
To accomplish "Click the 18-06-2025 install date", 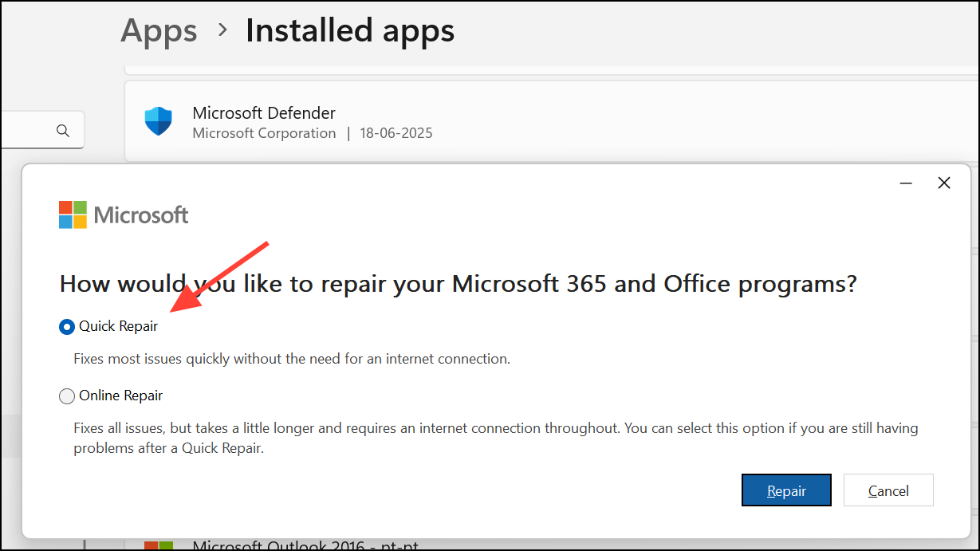I will point(396,133).
